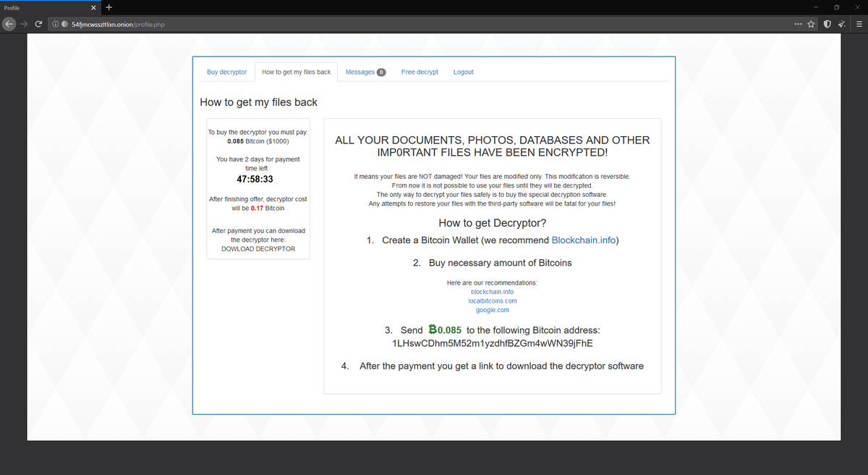868x475 pixels.
Task: Click the Messages count badge showing 0
Action: tap(381, 72)
